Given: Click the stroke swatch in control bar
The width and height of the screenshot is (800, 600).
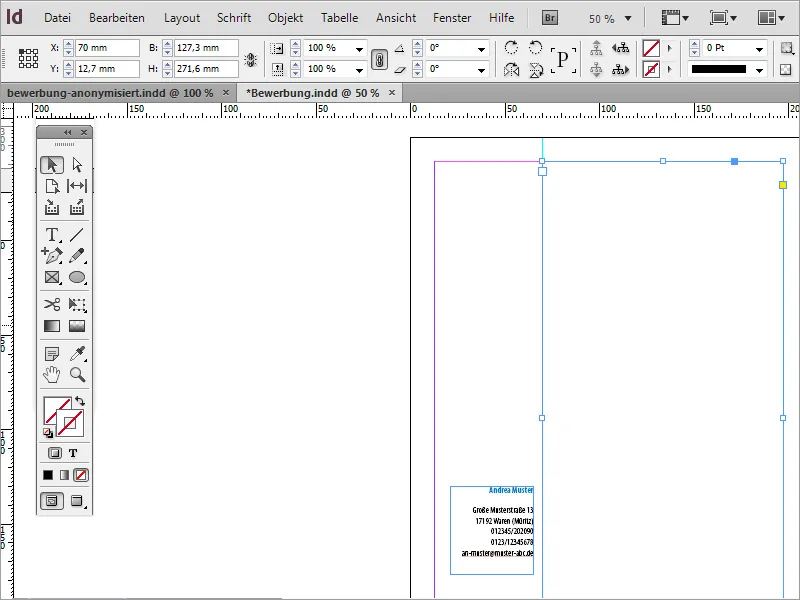Looking at the screenshot, I should click(x=651, y=69).
